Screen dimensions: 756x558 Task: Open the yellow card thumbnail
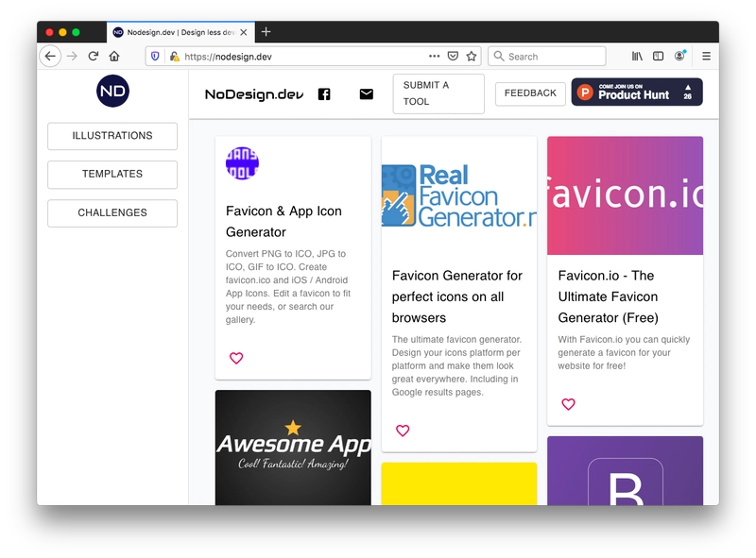click(x=459, y=483)
